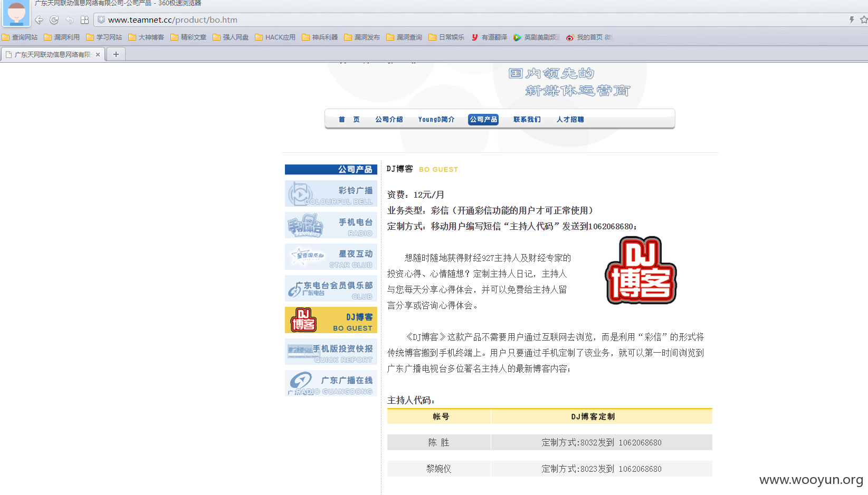Viewport: 868px width, 495px height.
Task: Click the 资费: 12元/月 text
Action: 416,195
